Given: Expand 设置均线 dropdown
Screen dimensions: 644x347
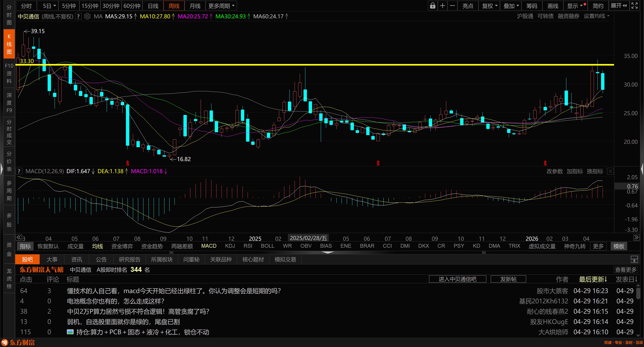Looking at the screenshot, I should click(597, 16).
